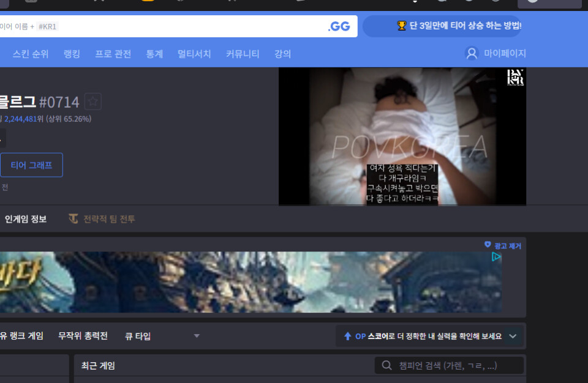
Task: Open the 랭킹 menu item
Action: [x=72, y=54]
